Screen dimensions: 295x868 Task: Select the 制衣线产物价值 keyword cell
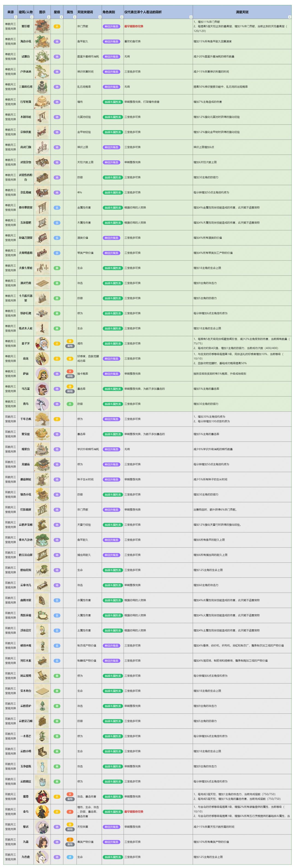click(89, 646)
